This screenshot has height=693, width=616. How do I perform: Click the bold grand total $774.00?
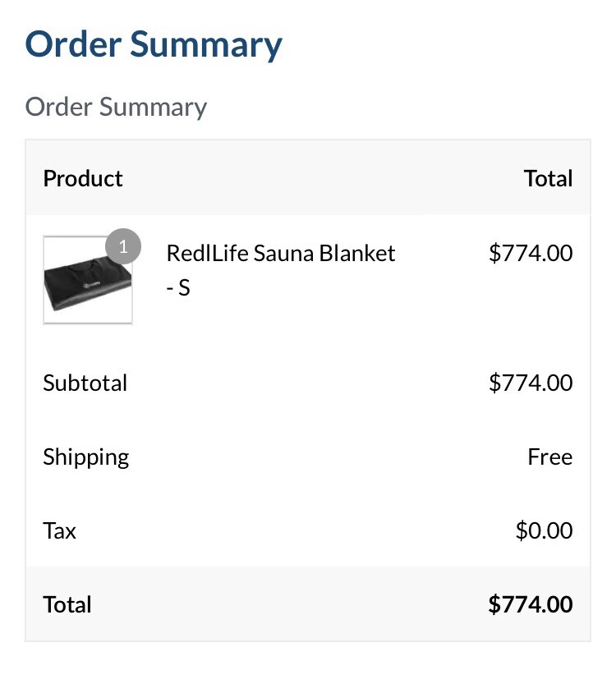click(531, 604)
